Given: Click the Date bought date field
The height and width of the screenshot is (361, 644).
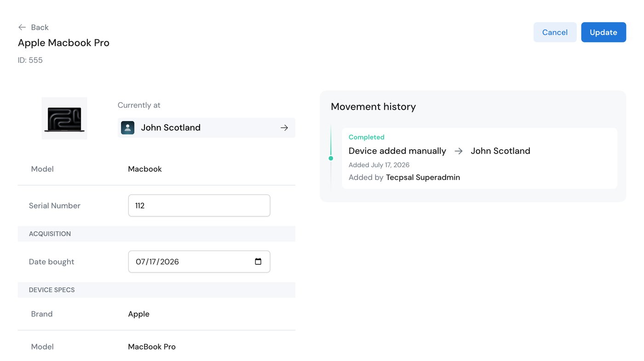Looking at the screenshot, I should (x=199, y=262).
